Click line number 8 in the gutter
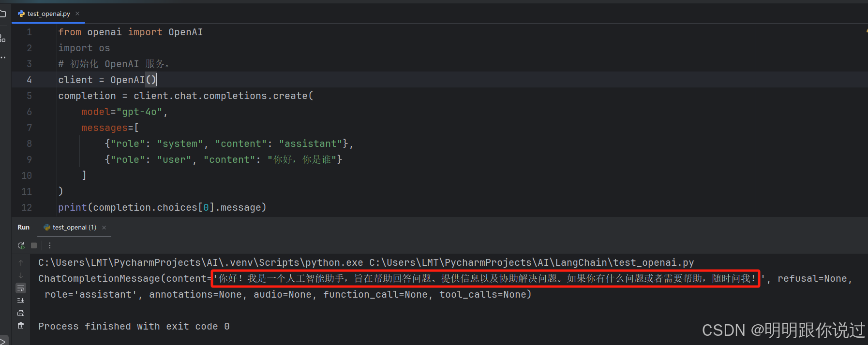 30,144
